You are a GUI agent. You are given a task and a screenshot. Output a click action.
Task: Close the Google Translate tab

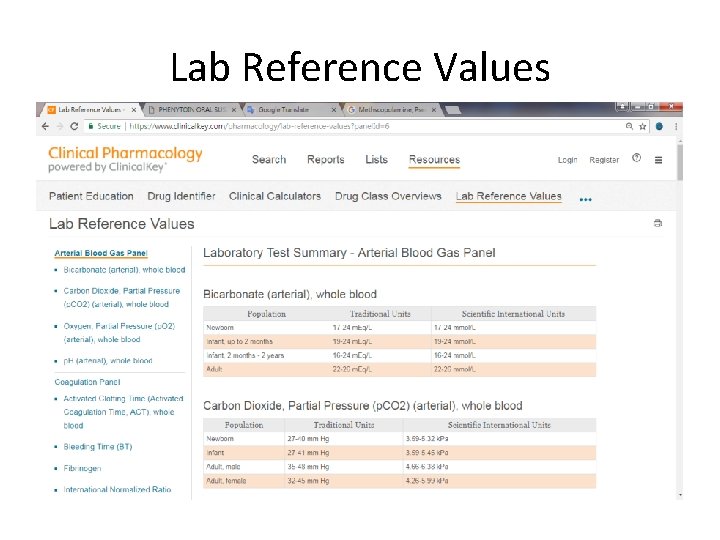click(x=334, y=110)
